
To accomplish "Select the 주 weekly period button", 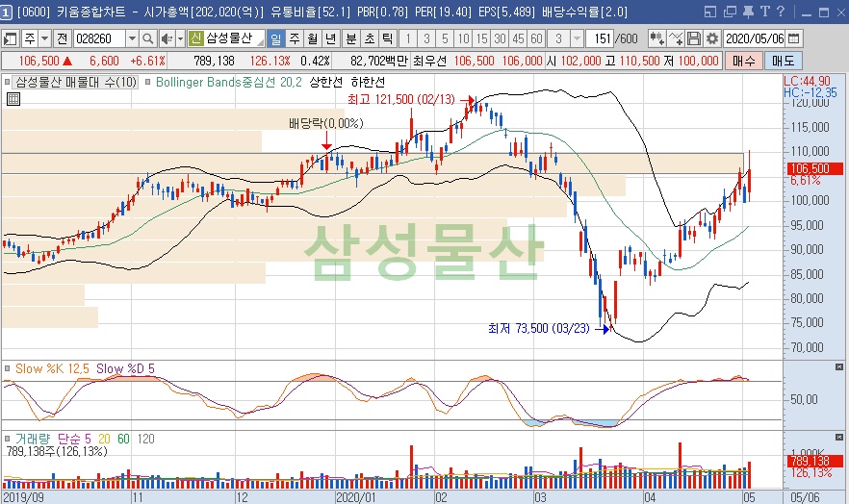I will tap(295, 38).
